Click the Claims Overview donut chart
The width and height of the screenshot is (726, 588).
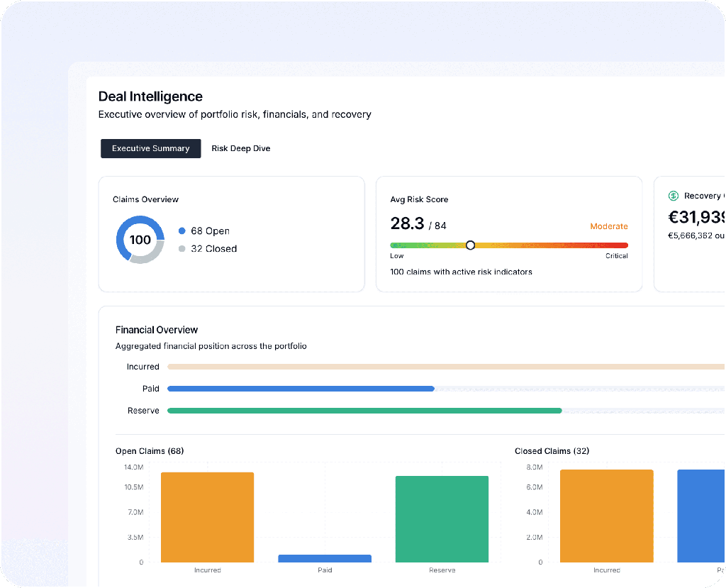coord(140,240)
